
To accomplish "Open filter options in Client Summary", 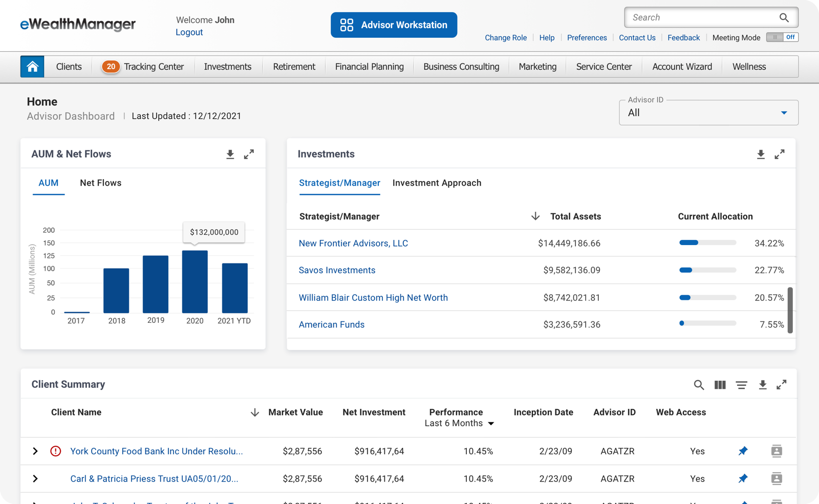I will click(741, 385).
